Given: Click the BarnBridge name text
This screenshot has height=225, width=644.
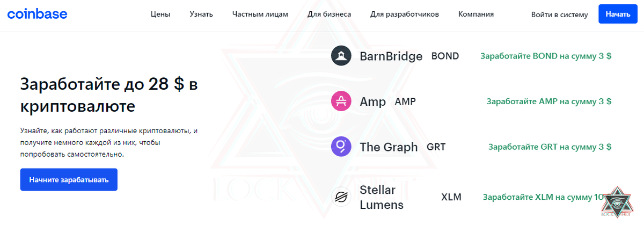Looking at the screenshot, I should (391, 56).
